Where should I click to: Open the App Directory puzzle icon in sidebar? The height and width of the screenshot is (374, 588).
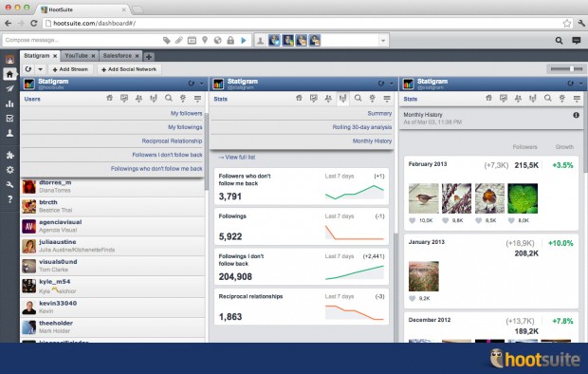(9, 155)
